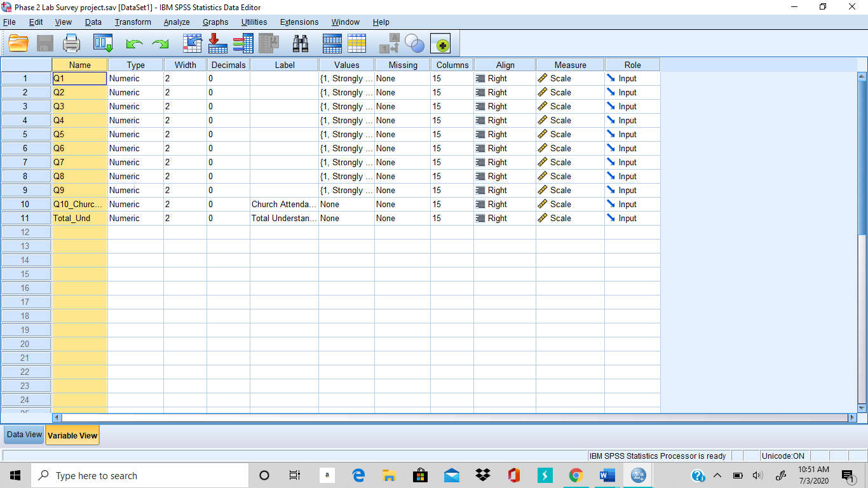Undo the last edit
This screenshot has width=868, height=488.
133,43
